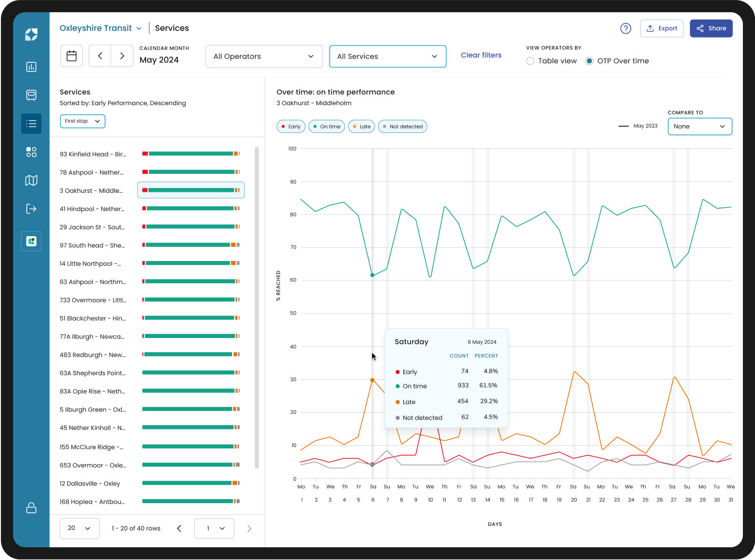Click the Clear filters link
The width and height of the screenshot is (755, 560).
[x=481, y=55]
